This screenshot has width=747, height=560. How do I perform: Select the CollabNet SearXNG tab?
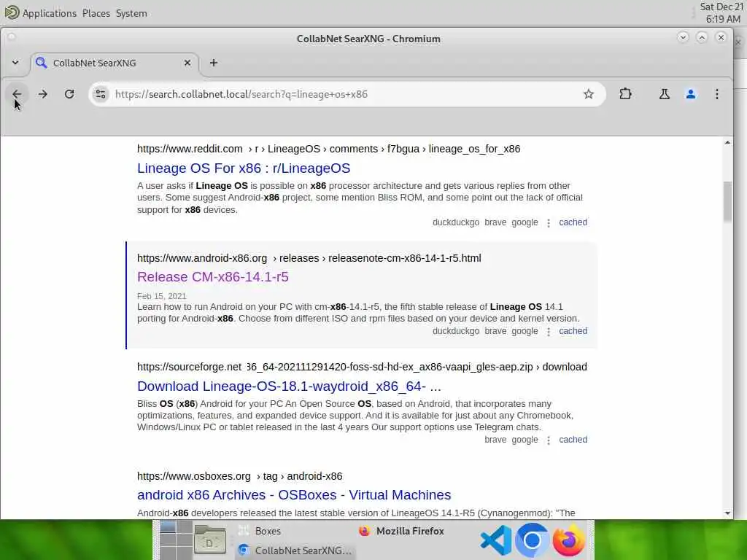[115, 63]
